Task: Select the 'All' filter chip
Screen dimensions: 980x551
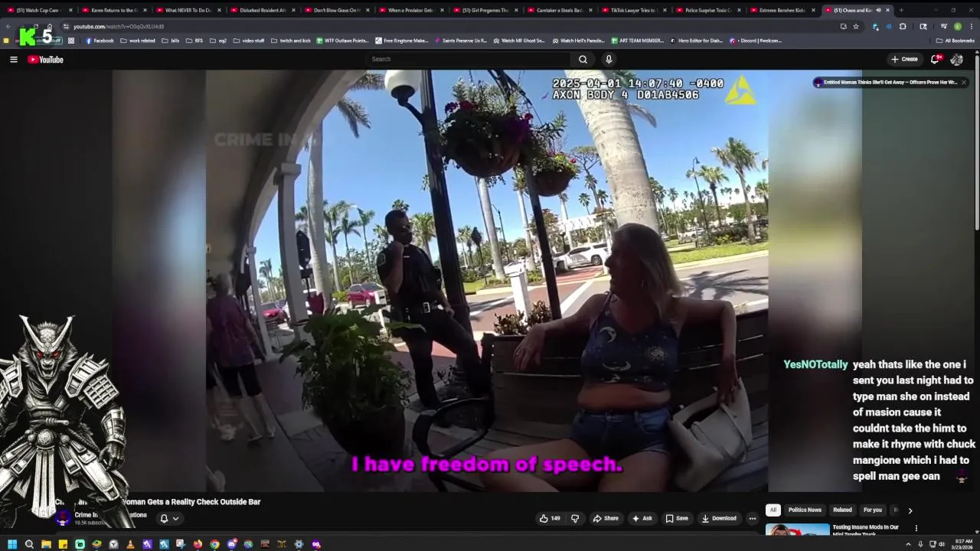Action: [773, 510]
